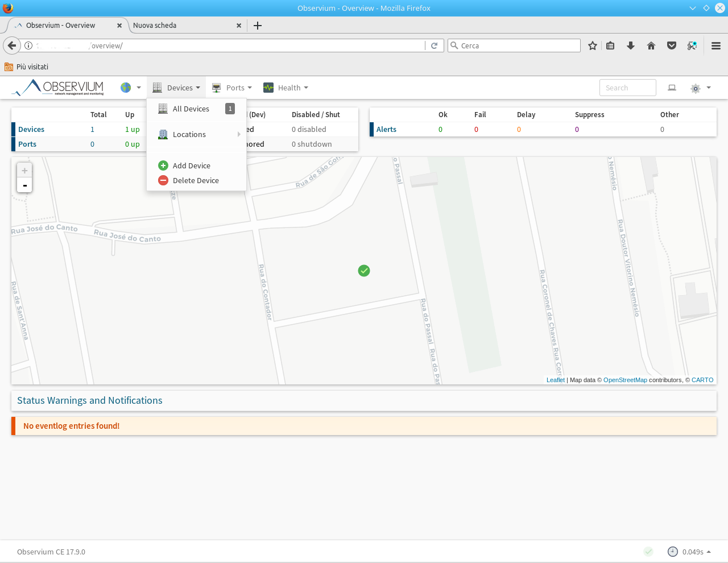Image resolution: width=728 pixels, height=563 pixels.
Task: Expand the 0.049s page timing caret
Action: point(709,552)
